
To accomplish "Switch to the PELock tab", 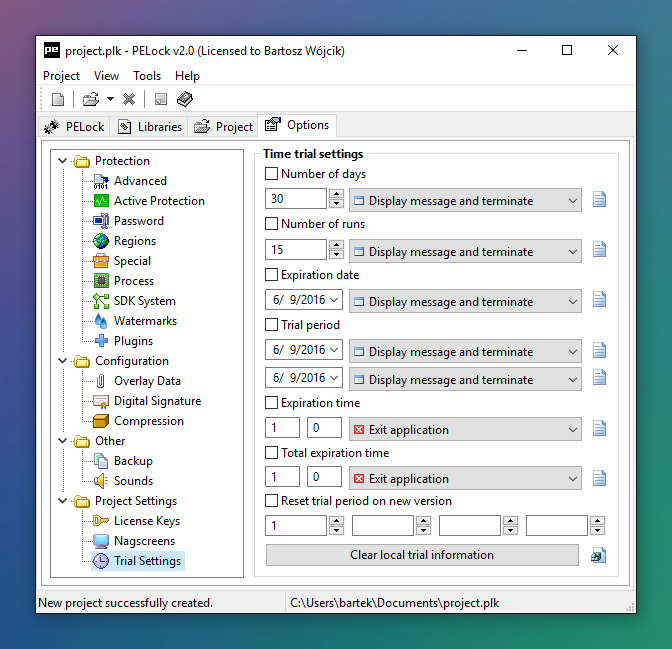I will [74, 127].
